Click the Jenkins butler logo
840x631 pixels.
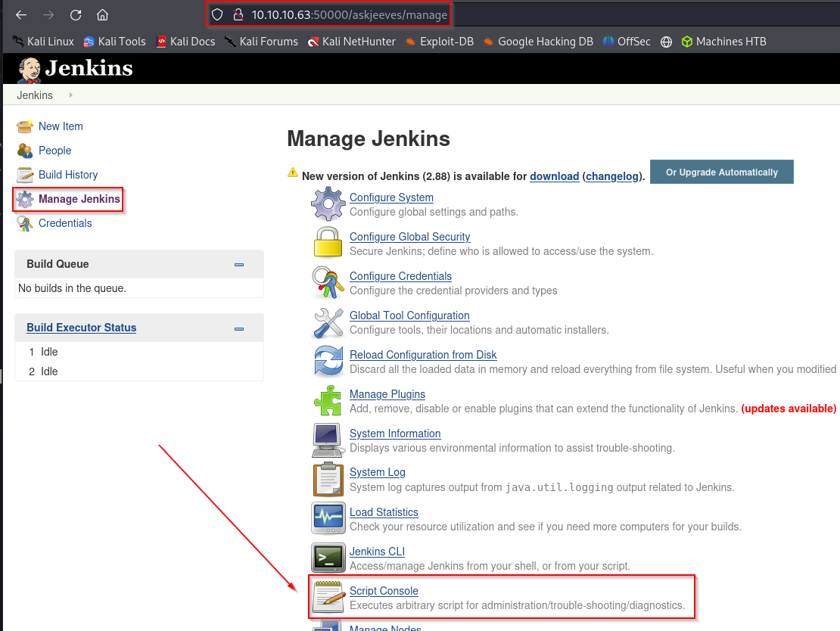29,70
